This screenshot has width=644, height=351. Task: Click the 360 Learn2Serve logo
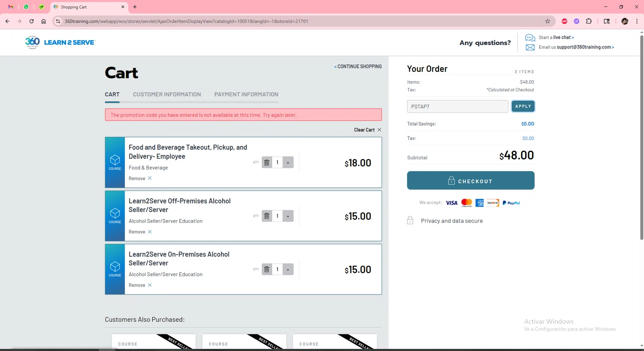point(60,42)
